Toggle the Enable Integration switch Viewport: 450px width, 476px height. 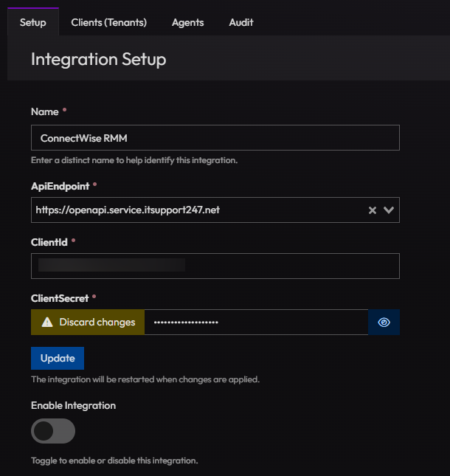point(53,431)
